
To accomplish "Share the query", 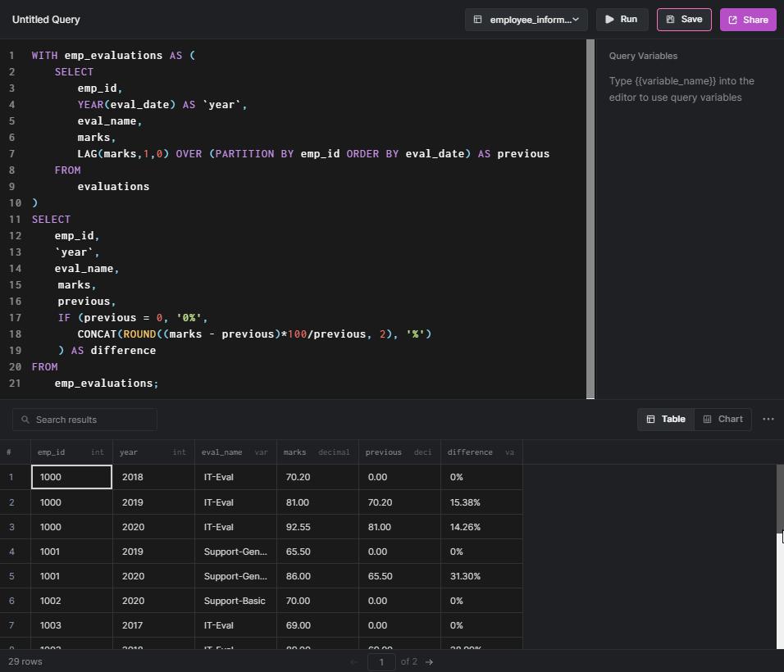I will pyautogui.click(x=748, y=20).
